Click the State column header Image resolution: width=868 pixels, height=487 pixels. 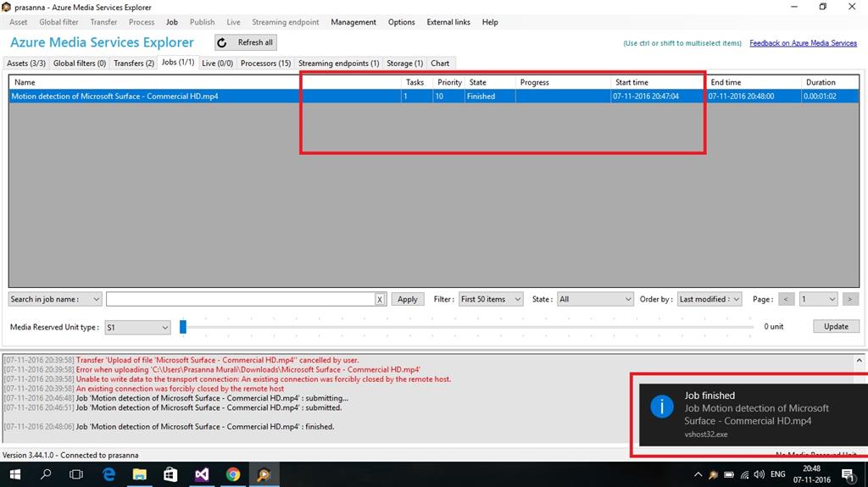pos(490,82)
